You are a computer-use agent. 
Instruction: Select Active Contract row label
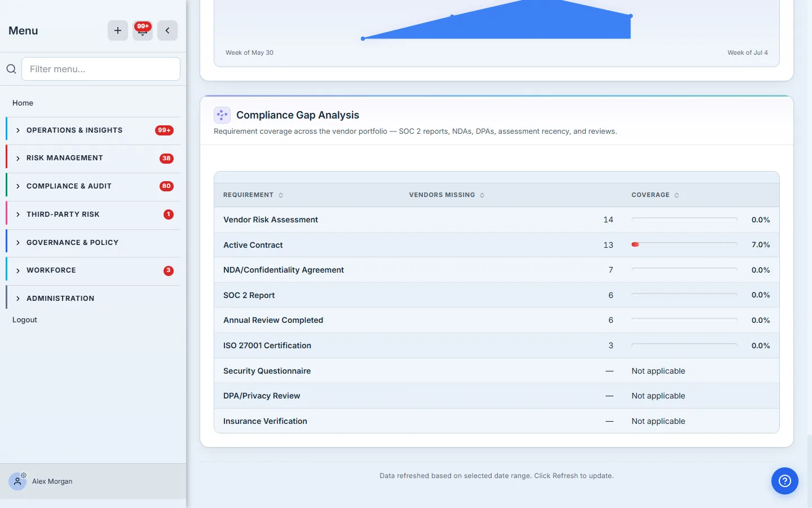253,245
